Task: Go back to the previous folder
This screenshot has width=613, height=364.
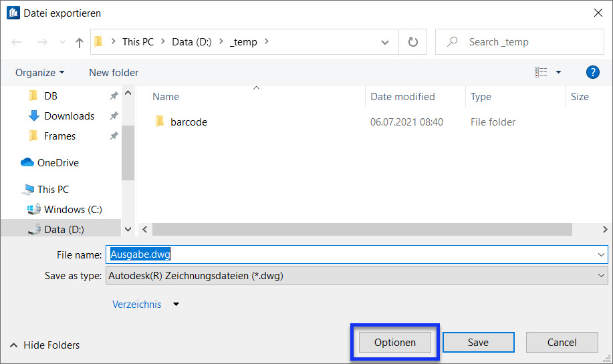Action: click(x=17, y=42)
